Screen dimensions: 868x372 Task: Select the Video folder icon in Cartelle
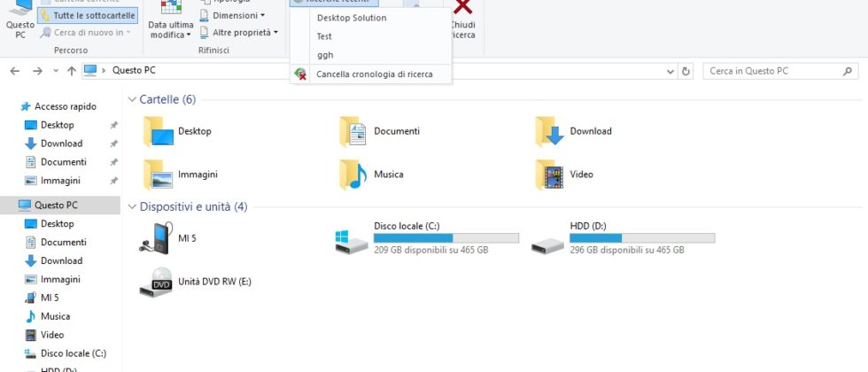[550, 174]
